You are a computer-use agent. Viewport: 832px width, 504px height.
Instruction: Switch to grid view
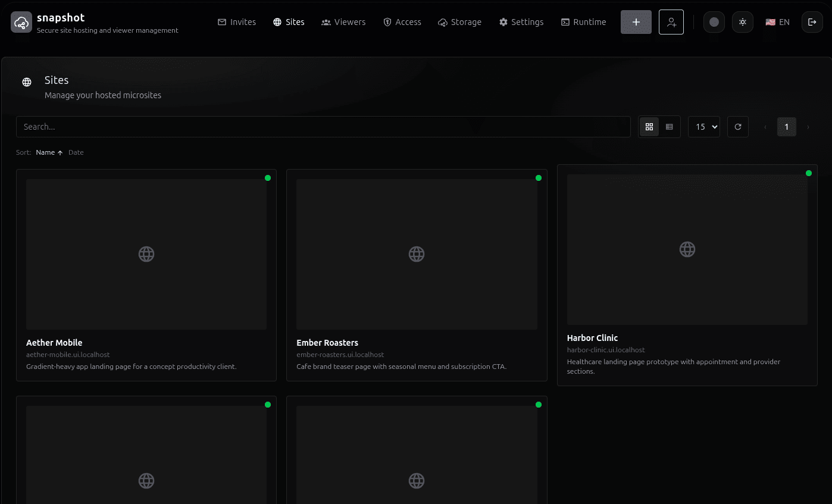tap(649, 127)
